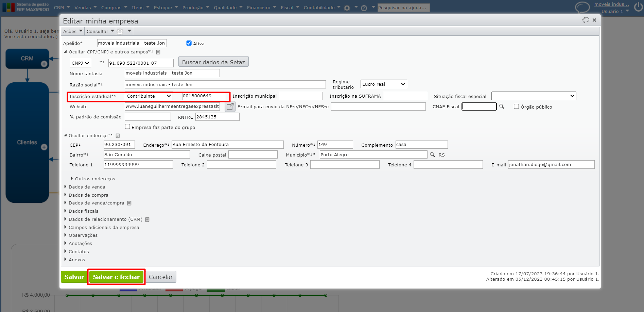Search CNAE Fiscal with magnifier icon

tap(501, 106)
